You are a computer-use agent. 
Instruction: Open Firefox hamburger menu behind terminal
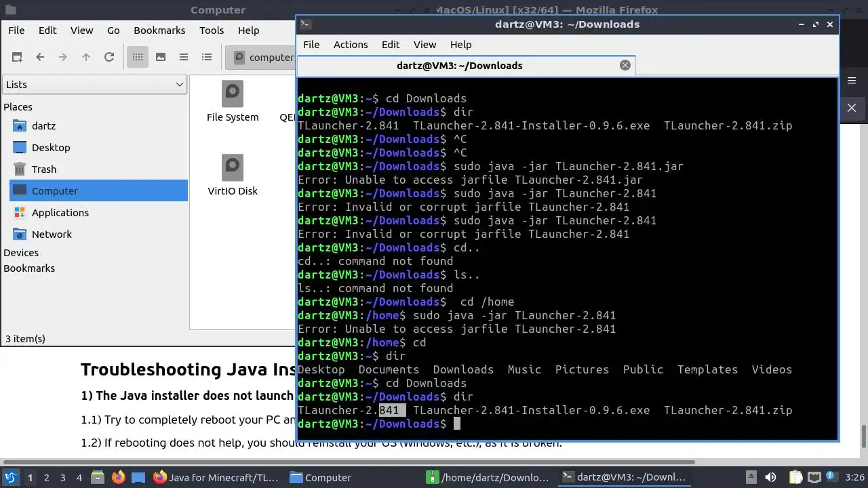(x=852, y=81)
